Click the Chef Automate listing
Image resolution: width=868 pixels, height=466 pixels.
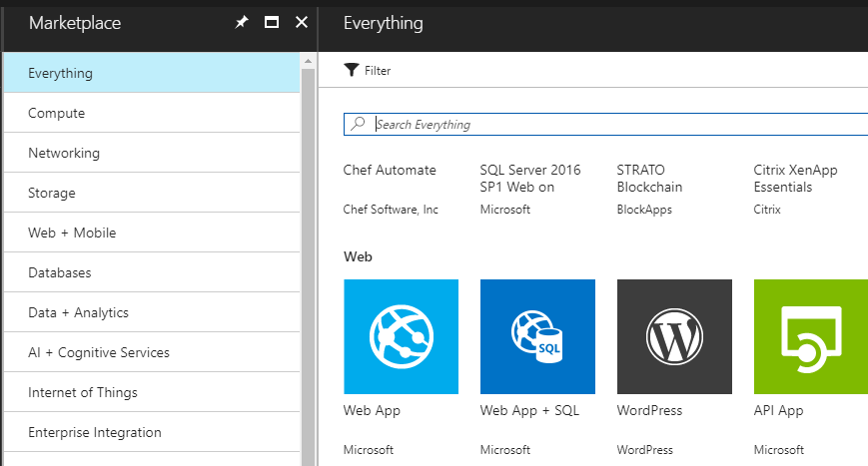click(x=390, y=171)
